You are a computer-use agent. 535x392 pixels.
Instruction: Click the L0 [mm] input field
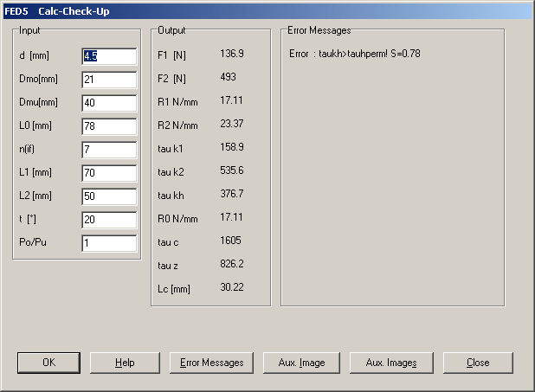pos(109,126)
